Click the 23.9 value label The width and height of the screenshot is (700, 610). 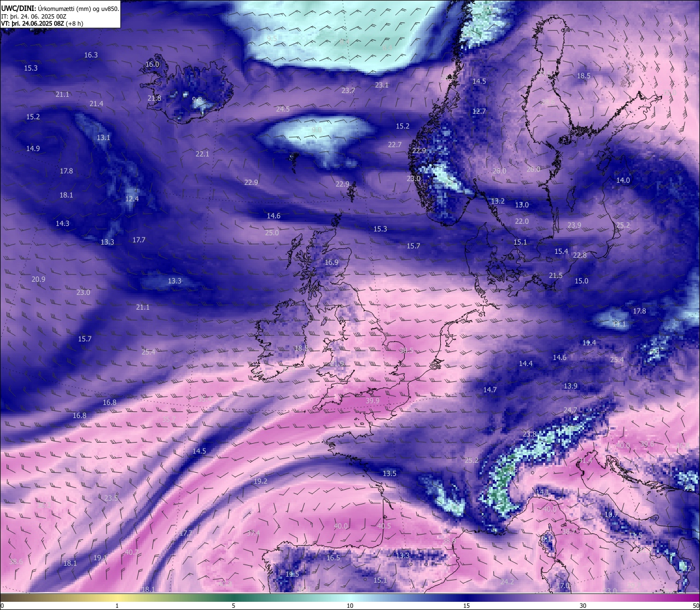[574, 225]
